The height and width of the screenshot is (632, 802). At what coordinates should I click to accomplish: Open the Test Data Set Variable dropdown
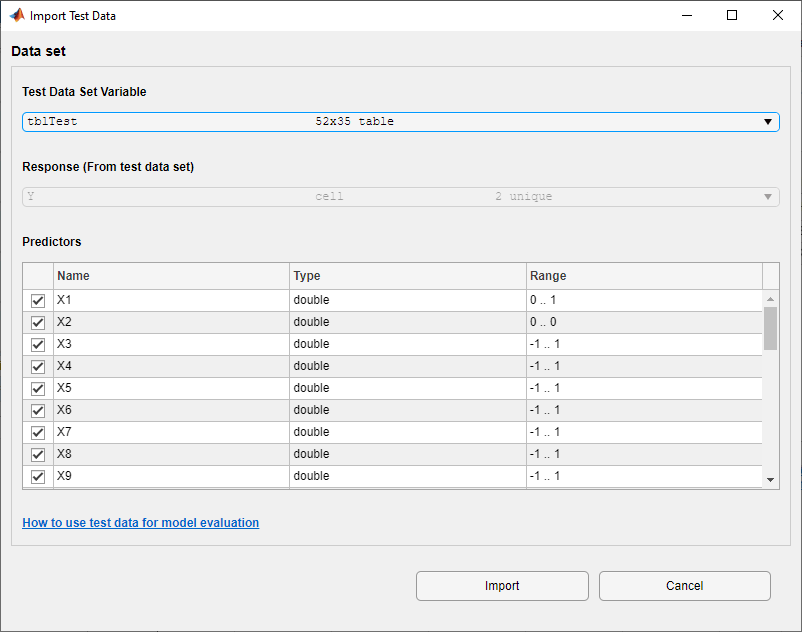768,121
